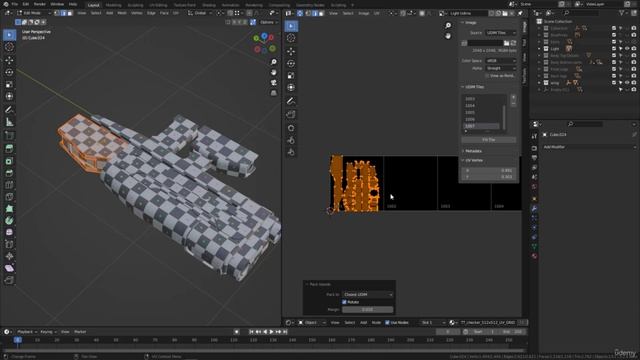Screen dimensions: 640x360
Task: Choose the Add Cube tool
Action: point(9,135)
